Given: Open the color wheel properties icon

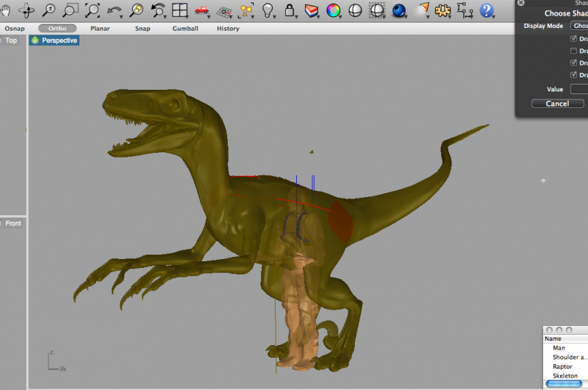Looking at the screenshot, I should point(333,10).
